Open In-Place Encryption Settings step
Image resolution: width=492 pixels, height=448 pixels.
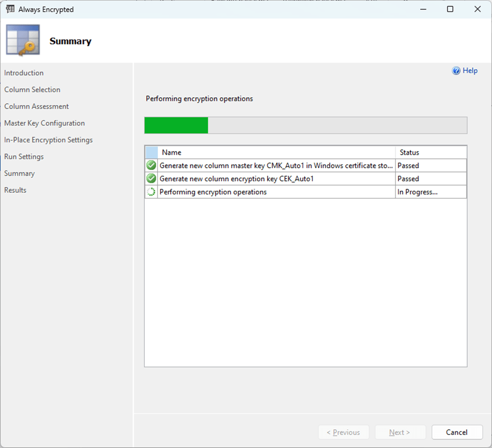coord(48,140)
